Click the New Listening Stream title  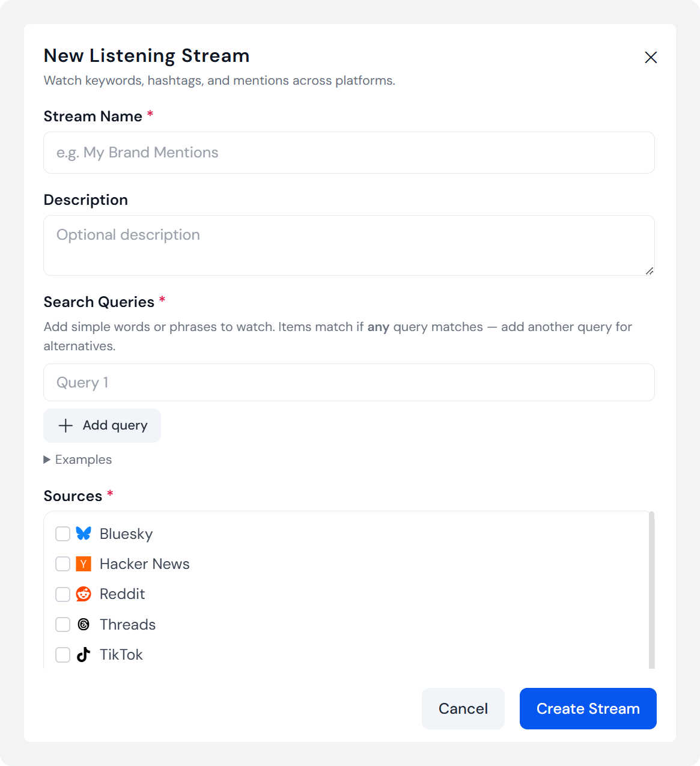click(147, 55)
